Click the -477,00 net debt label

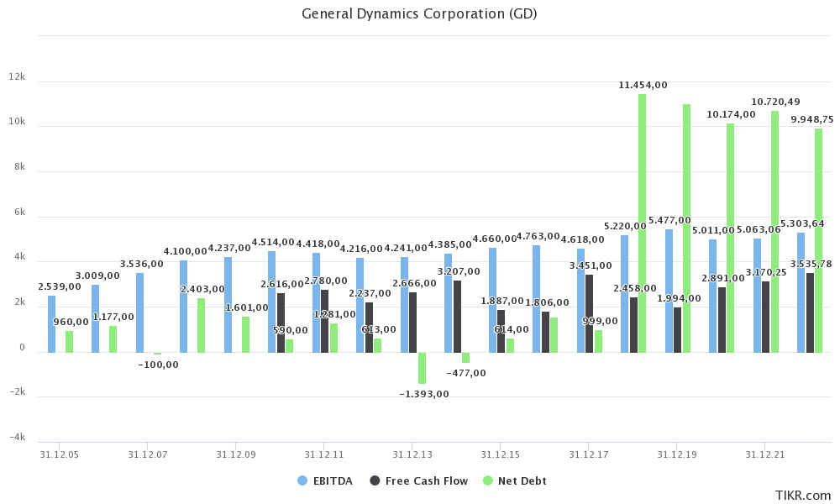[x=466, y=373]
